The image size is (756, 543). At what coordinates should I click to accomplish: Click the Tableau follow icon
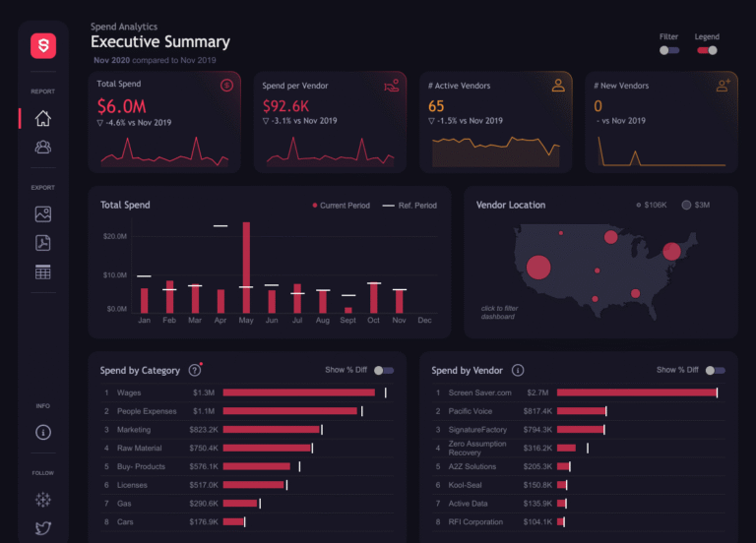43,500
